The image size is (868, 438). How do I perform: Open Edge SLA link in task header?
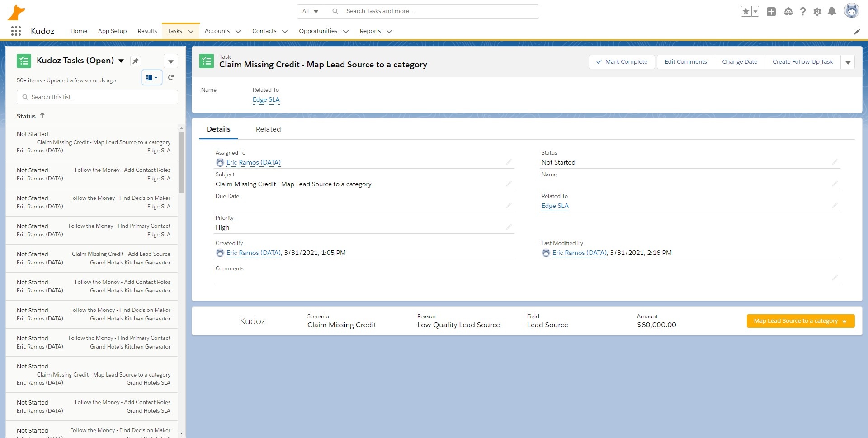point(266,100)
